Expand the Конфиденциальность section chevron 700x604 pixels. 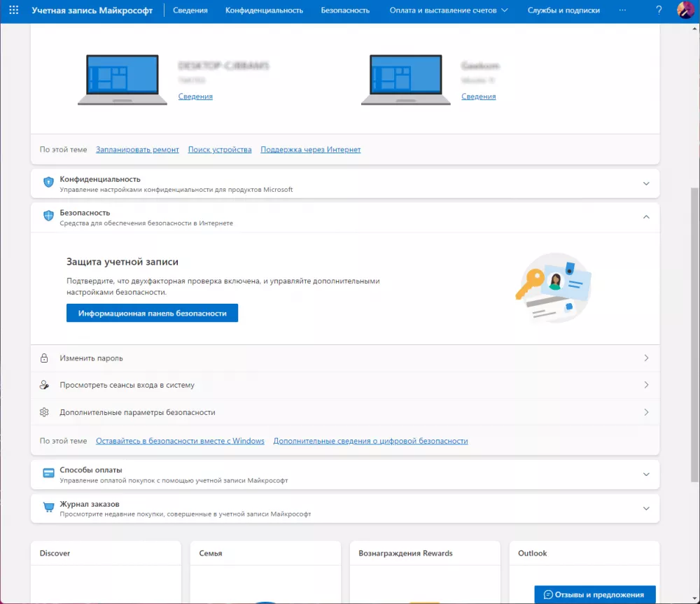646,183
